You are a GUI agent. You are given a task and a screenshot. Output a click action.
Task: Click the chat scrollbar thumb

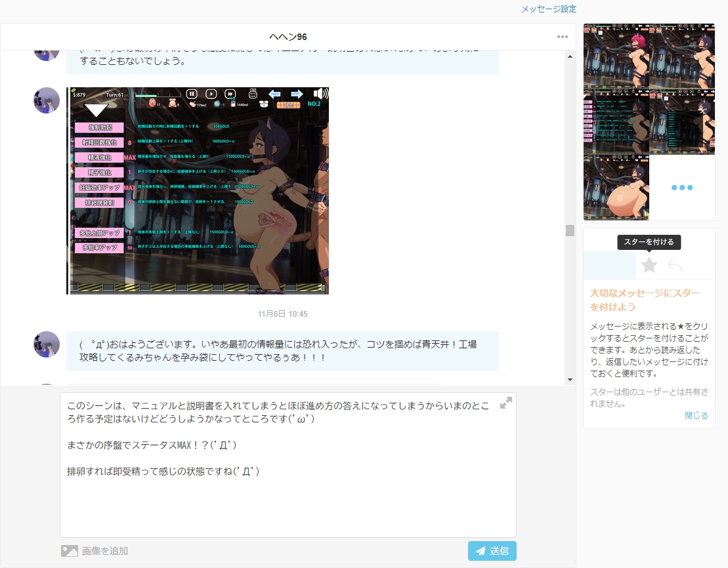point(570,230)
